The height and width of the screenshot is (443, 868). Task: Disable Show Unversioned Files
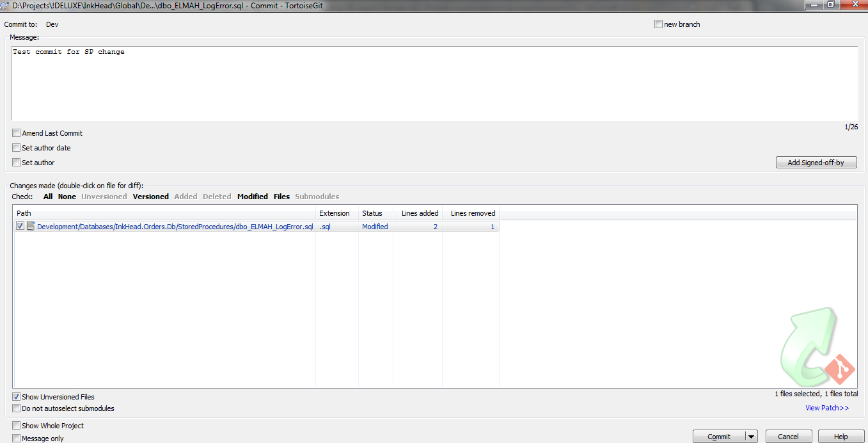click(17, 397)
